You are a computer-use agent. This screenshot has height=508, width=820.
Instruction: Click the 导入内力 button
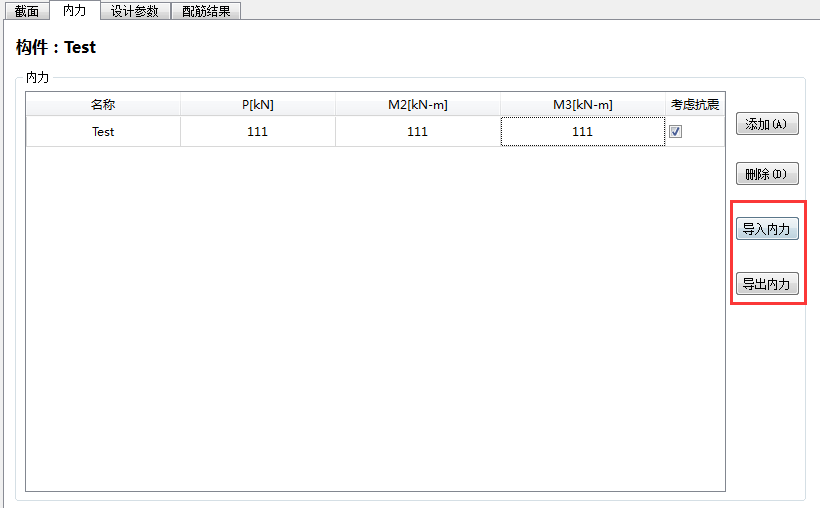767,229
